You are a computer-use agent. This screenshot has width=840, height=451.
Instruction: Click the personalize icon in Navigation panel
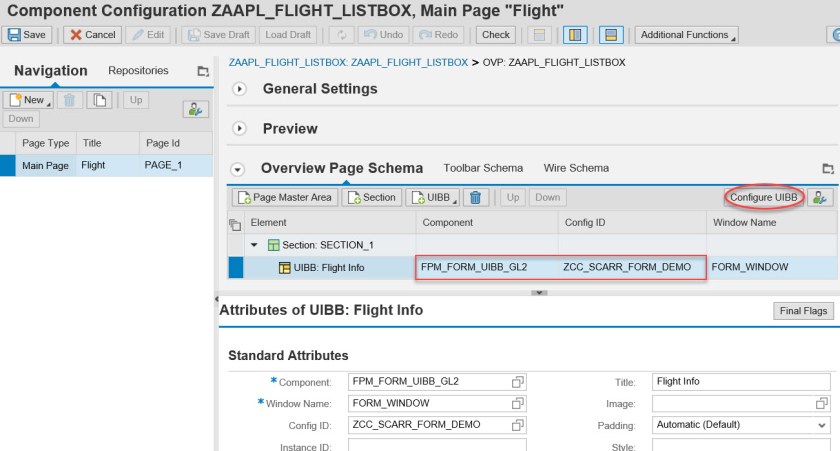coord(196,109)
